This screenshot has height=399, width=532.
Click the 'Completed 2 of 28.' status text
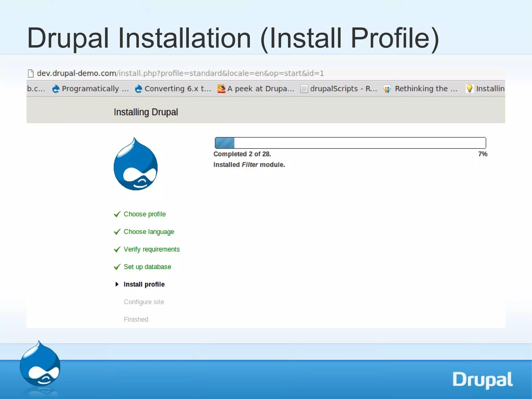pyautogui.click(x=242, y=154)
